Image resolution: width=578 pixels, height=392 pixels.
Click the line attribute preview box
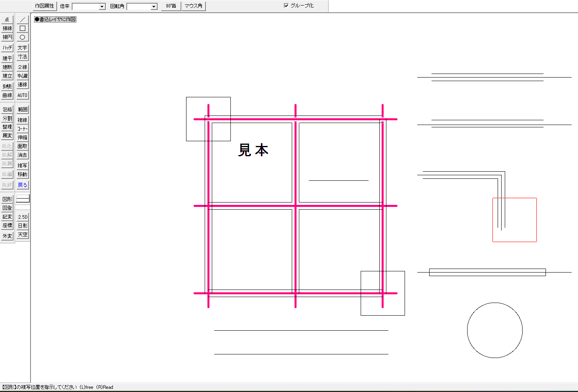tap(23, 199)
